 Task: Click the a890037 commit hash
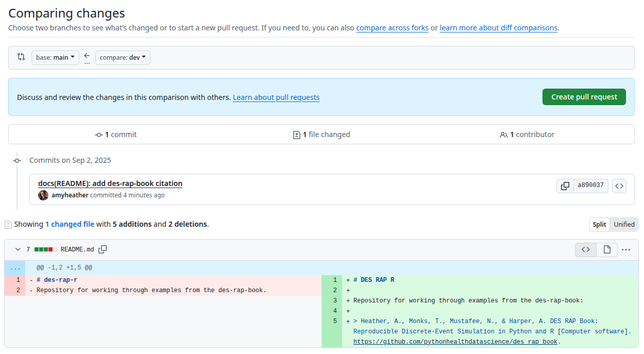pyautogui.click(x=590, y=186)
